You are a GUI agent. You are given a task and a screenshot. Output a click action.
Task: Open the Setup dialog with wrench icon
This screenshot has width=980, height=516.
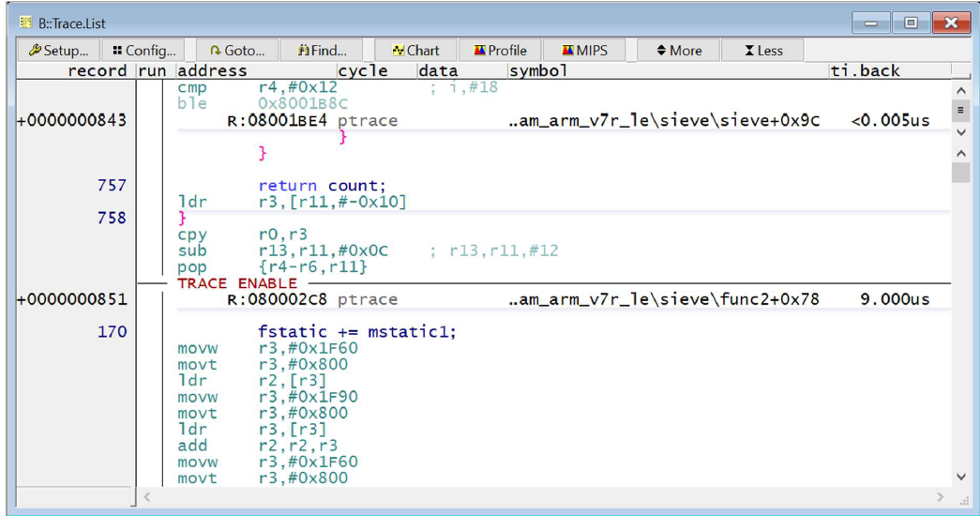(59, 51)
